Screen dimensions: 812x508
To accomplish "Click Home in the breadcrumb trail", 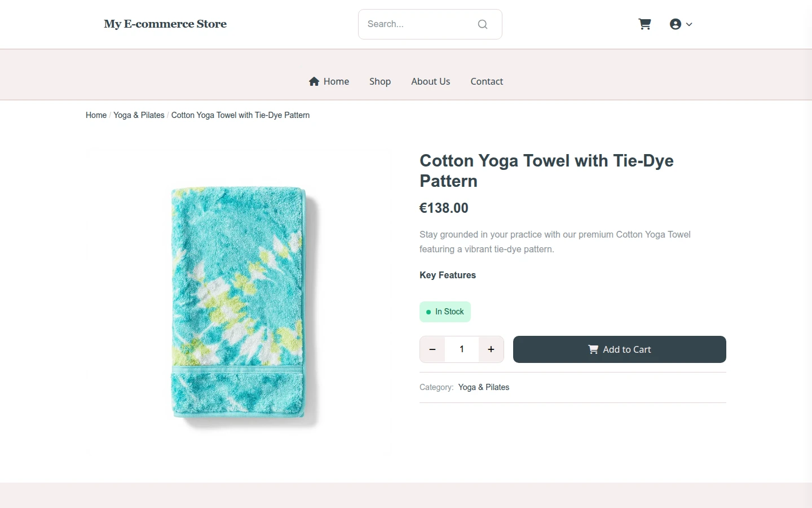I will [x=96, y=115].
